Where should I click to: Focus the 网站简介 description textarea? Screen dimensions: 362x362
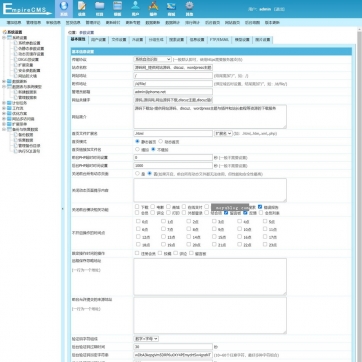[x=210, y=117]
